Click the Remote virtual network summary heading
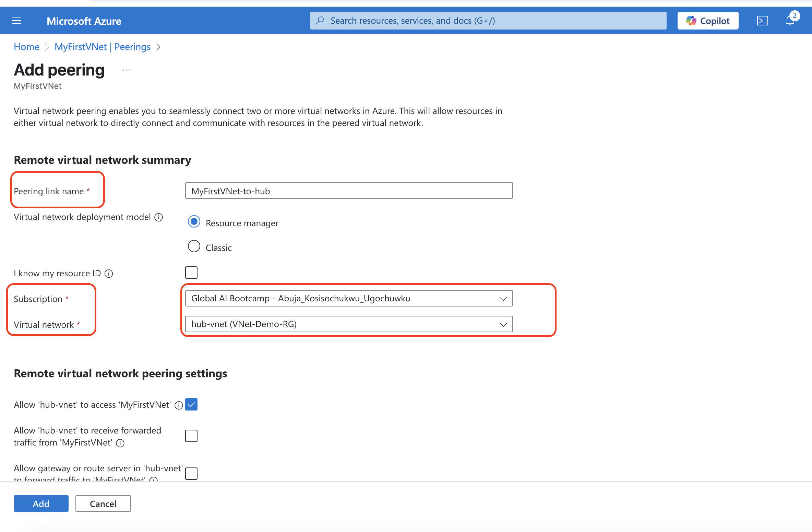812x532 pixels. click(x=103, y=160)
